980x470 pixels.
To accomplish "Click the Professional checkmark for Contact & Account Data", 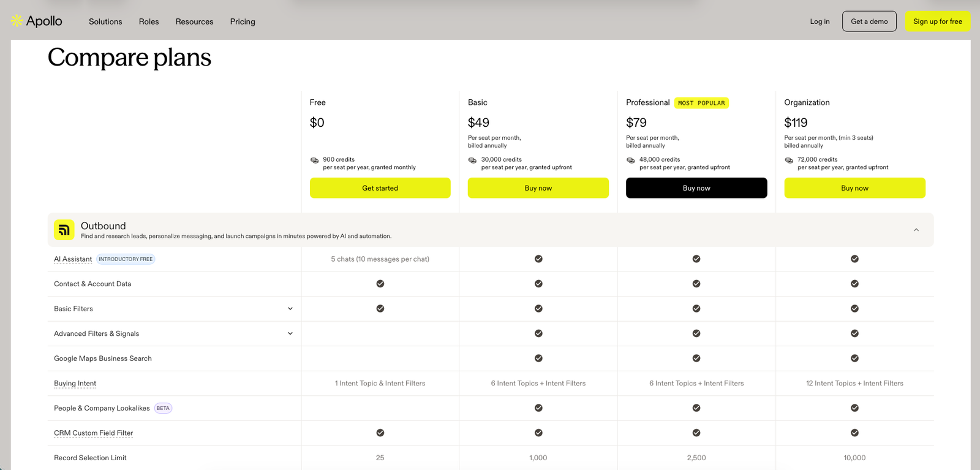I will tap(696, 284).
